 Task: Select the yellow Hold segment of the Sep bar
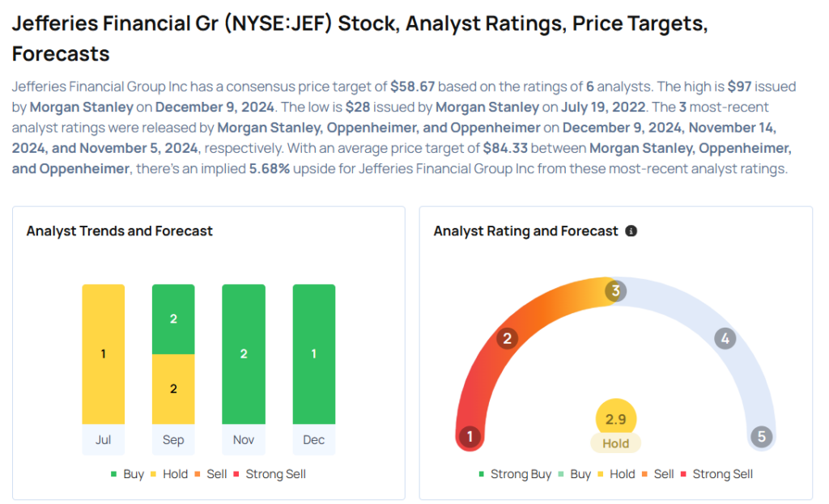point(173,389)
